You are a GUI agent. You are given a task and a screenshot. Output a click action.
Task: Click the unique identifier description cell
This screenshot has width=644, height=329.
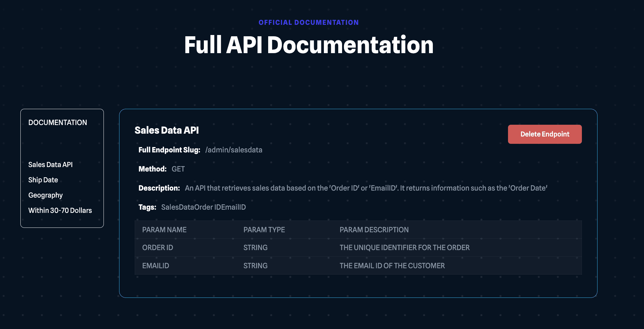[x=404, y=248]
